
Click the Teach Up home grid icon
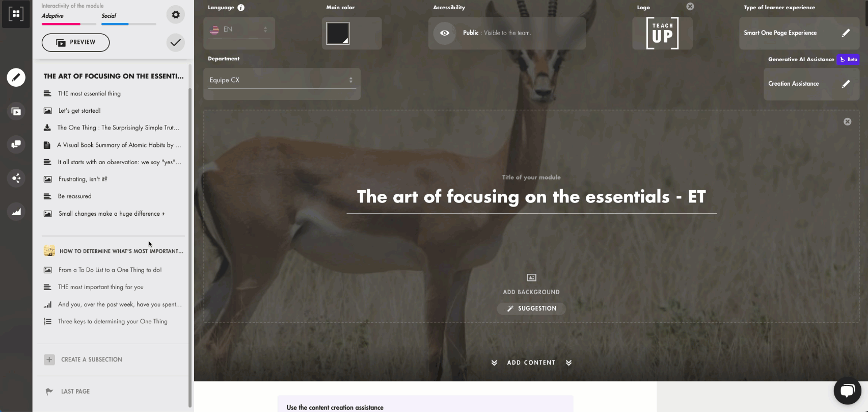click(x=16, y=14)
